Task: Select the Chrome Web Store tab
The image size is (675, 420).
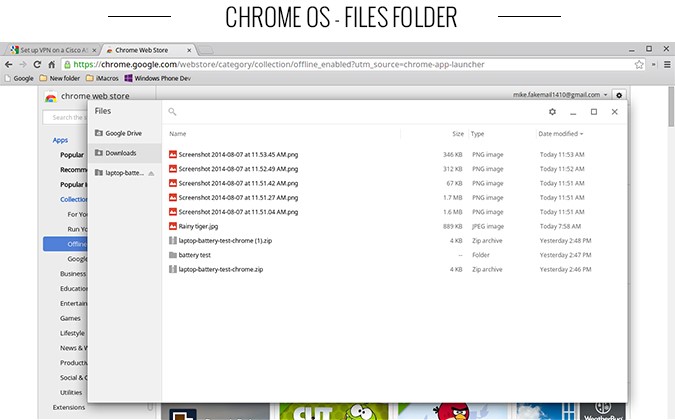Action: point(143,49)
